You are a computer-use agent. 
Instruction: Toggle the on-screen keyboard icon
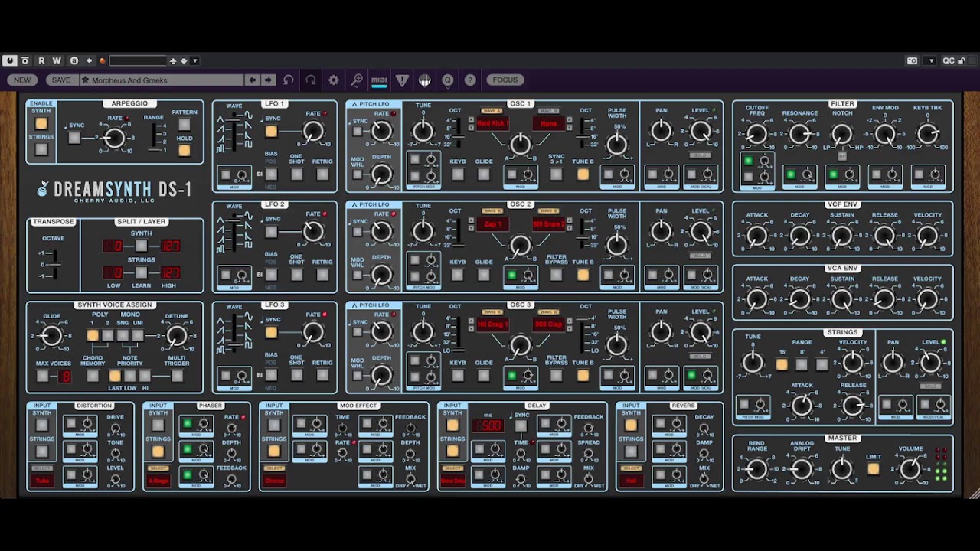pyautogui.click(x=425, y=80)
